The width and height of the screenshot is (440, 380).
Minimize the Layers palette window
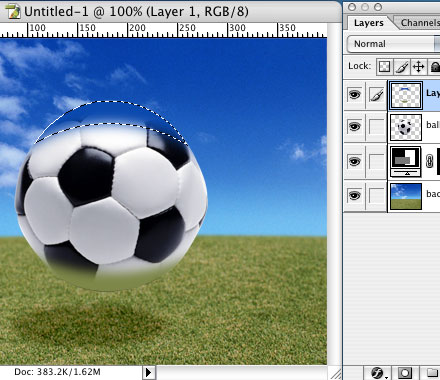click(x=365, y=7)
